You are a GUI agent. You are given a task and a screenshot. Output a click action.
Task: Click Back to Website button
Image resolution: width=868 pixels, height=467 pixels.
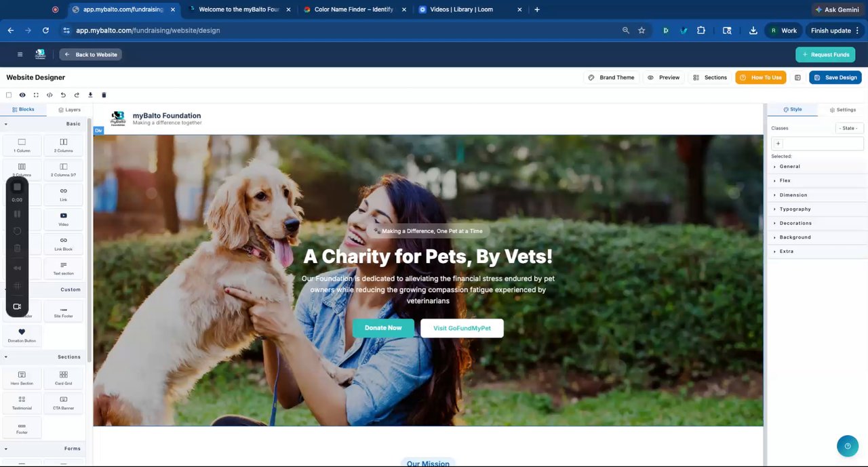91,54
